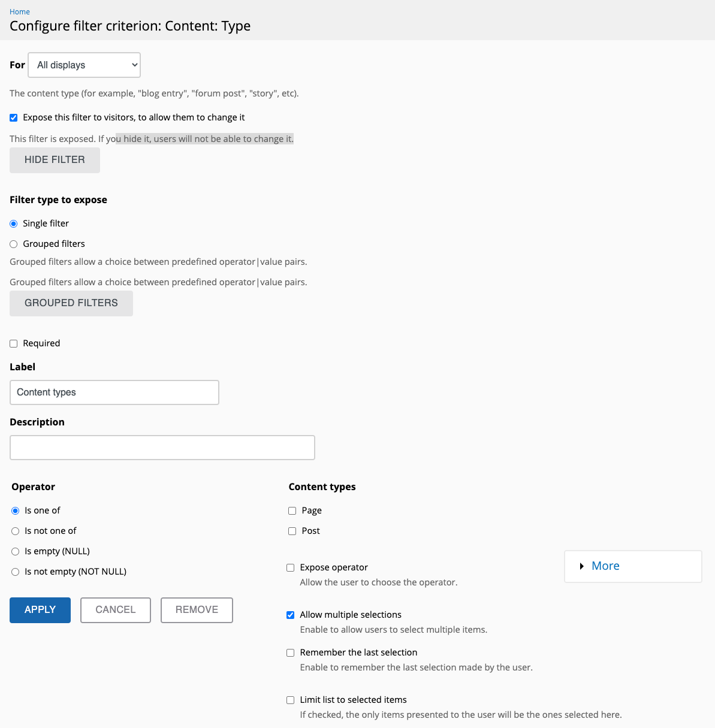The image size is (715, 728).
Task: Toggle Allow multiple selections checkbox
Action: 291,615
